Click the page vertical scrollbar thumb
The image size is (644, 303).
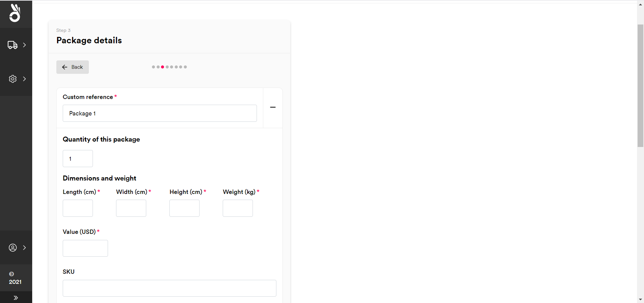[640, 86]
